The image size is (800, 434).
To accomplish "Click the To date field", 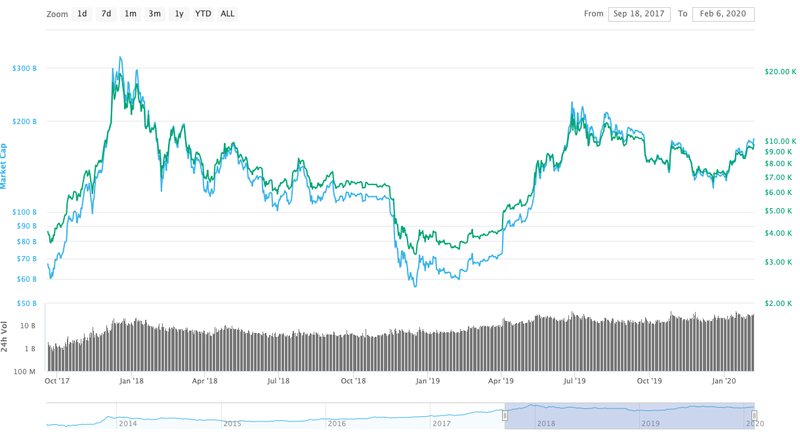I will click(x=724, y=14).
